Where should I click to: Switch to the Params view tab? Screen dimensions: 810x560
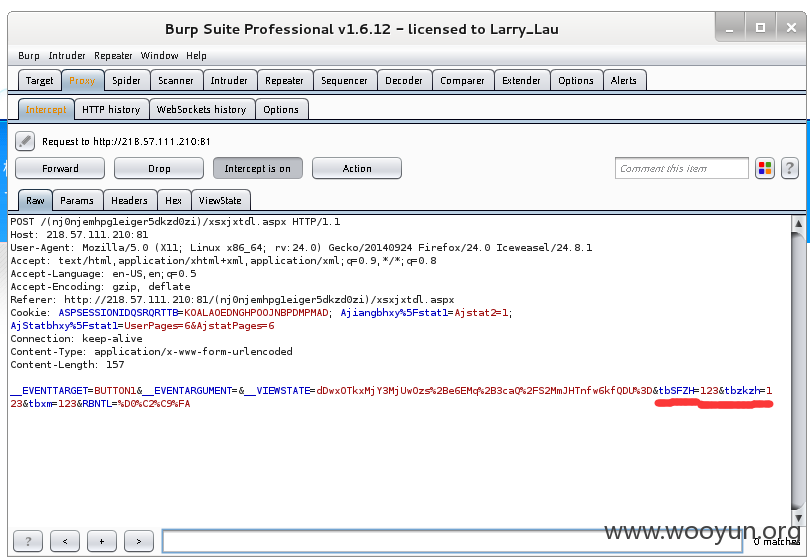point(77,200)
